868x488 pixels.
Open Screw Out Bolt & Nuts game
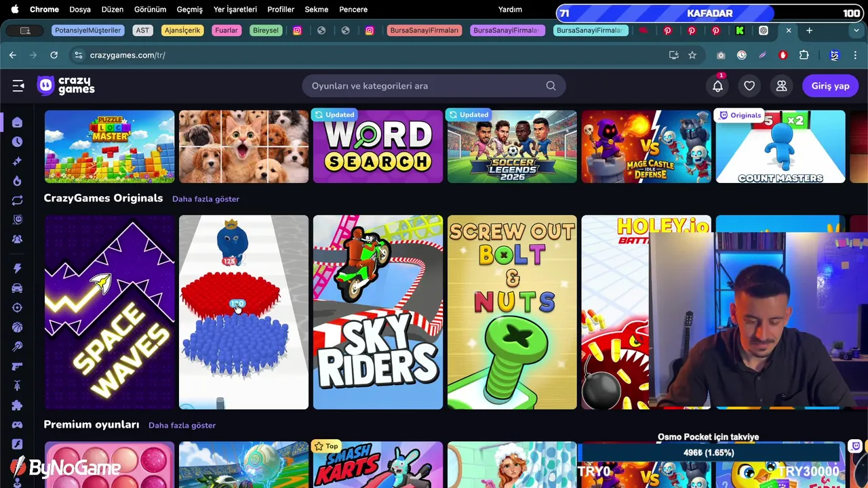tap(512, 312)
